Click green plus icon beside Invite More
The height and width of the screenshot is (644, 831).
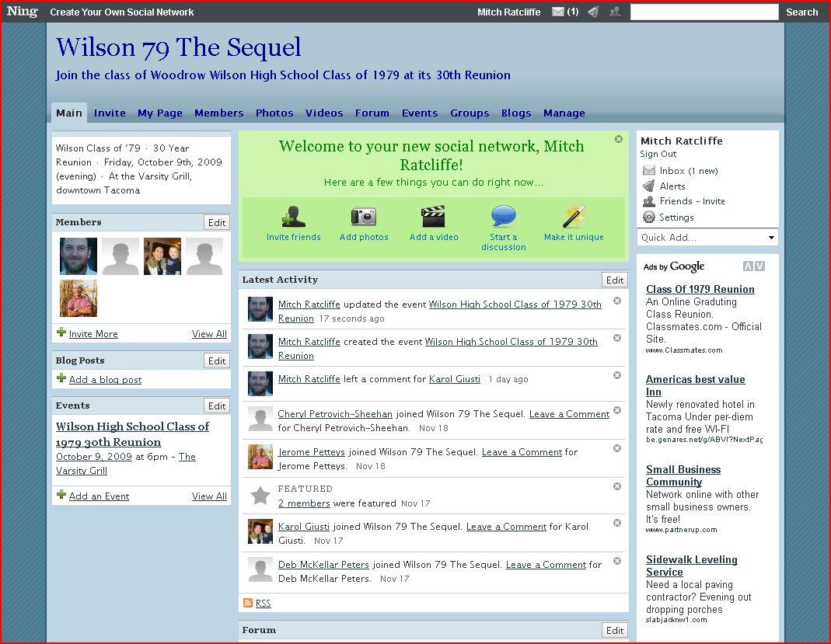click(61, 332)
